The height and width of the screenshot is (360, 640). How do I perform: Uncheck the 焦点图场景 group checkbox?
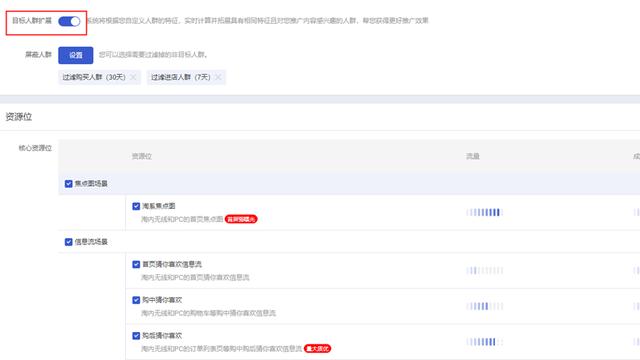tap(69, 184)
